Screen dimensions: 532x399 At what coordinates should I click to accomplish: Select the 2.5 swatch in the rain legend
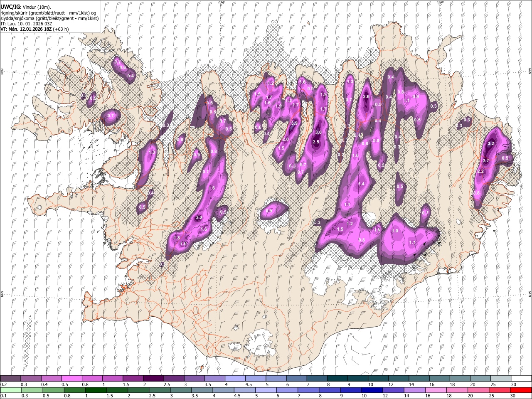159,390
